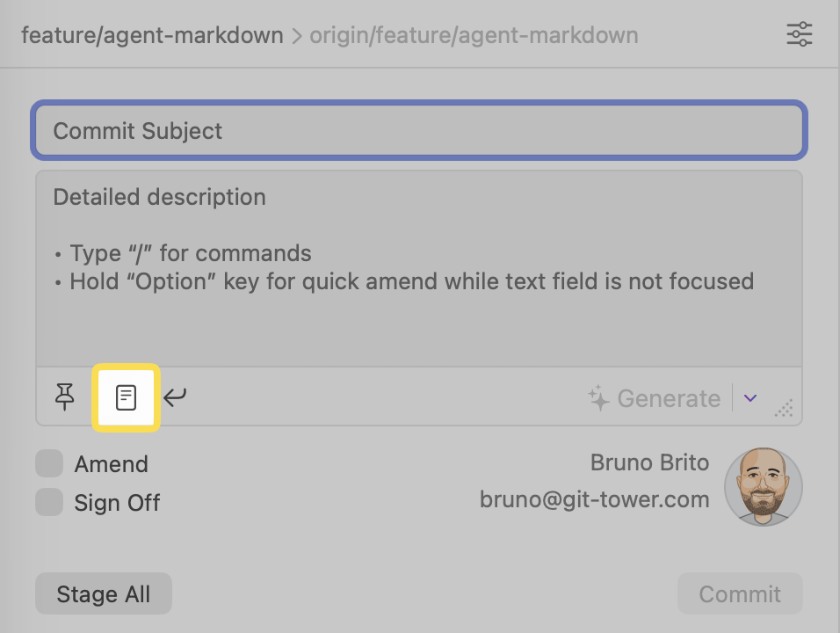Click the Amend label text

tap(111, 464)
